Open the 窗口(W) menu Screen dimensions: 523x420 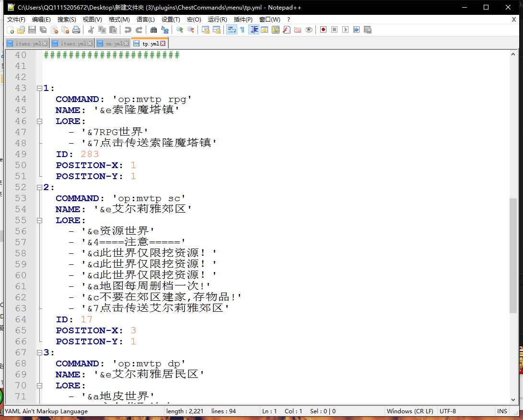coord(270,19)
